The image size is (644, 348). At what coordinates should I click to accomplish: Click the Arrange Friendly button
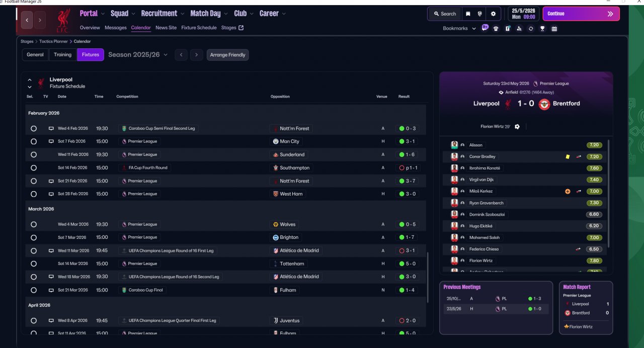(227, 55)
